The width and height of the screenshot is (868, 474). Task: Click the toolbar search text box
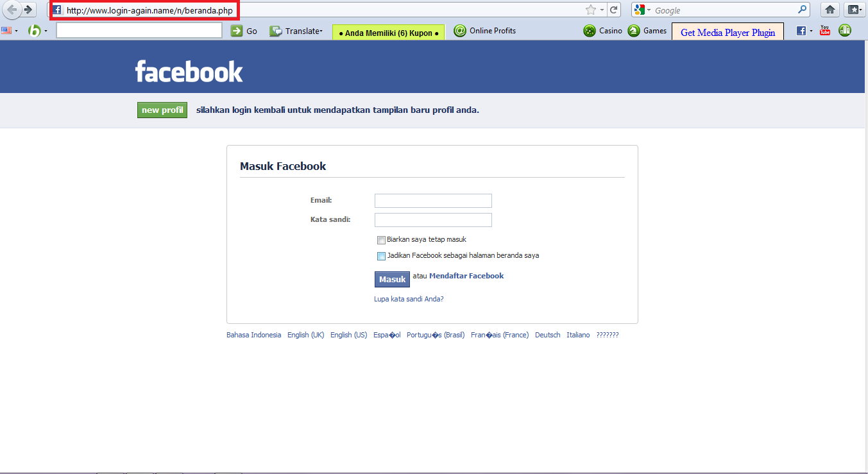click(x=139, y=30)
